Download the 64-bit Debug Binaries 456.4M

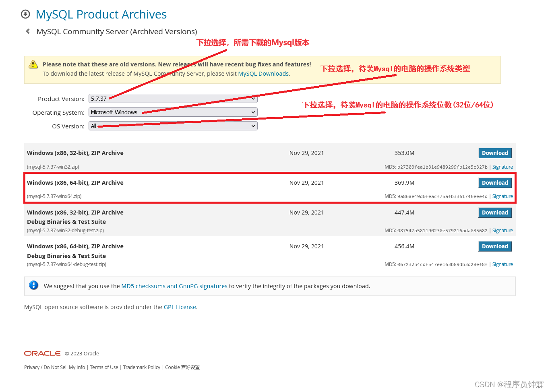495,246
